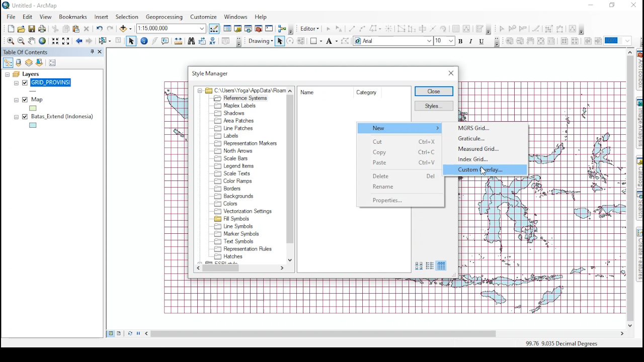
Task: Uncheck the GRID_PROVINSI layer visibility checkbox
Action: (25, 82)
